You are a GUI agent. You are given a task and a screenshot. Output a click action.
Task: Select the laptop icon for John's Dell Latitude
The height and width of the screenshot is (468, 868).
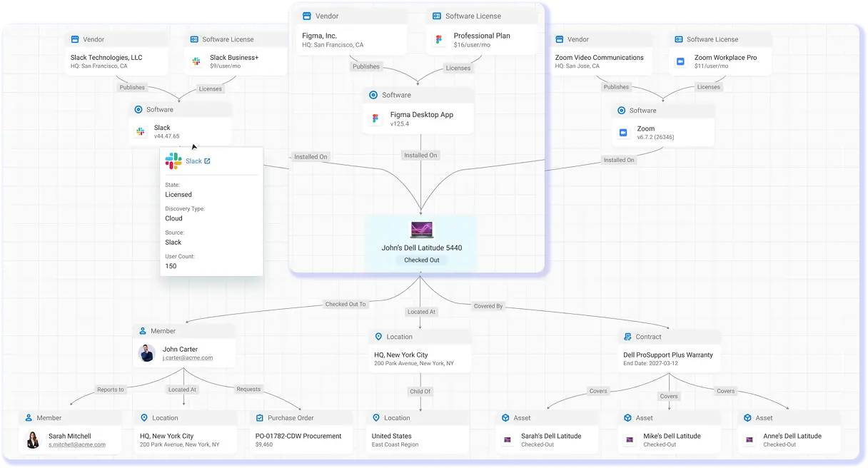coord(421,230)
